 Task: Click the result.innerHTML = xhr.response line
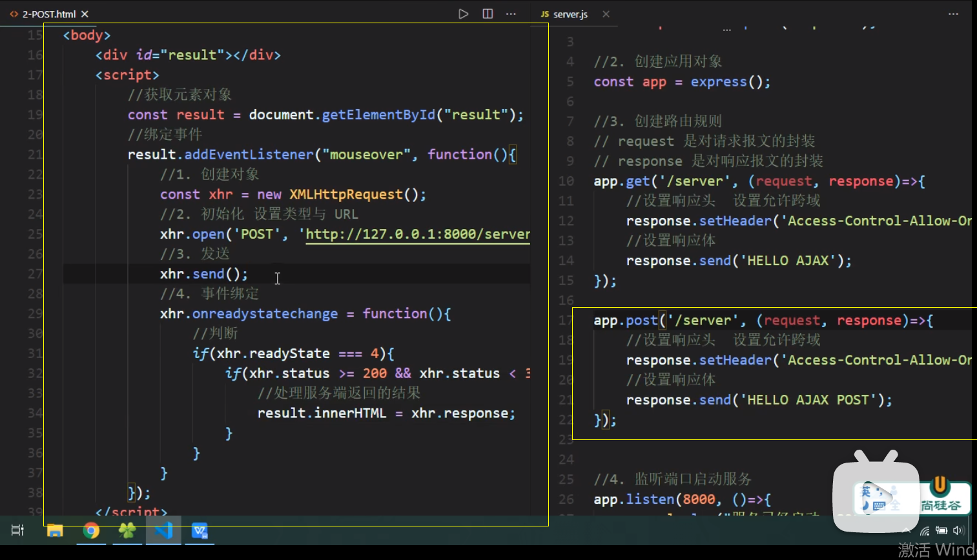386,414
